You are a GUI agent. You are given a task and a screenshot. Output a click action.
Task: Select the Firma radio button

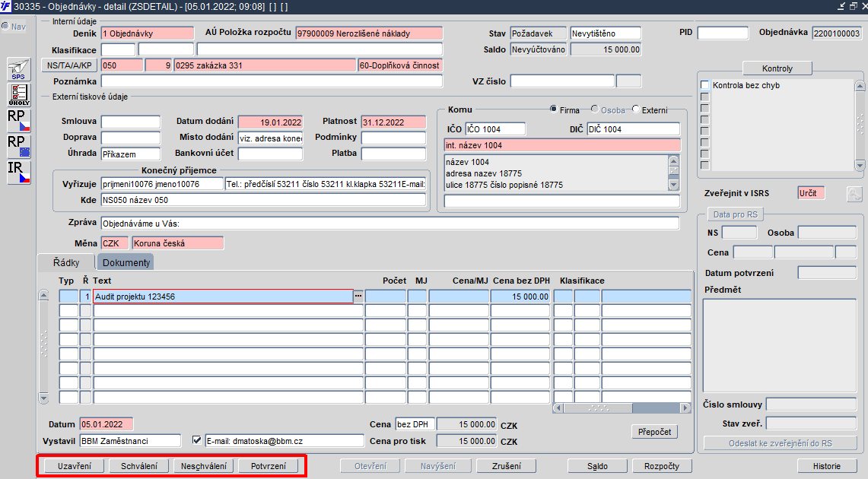pos(553,109)
